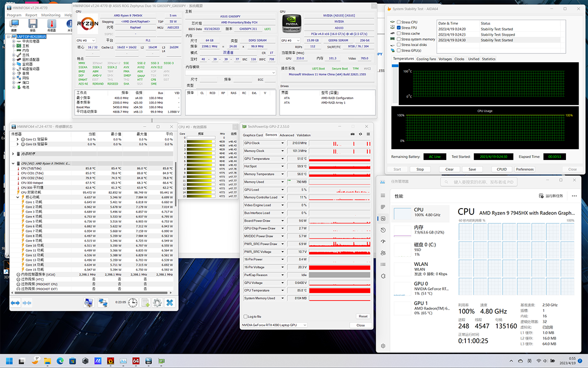Expand the 主板 tree node
Viewport: 588px width, 368px height.
pyautogui.click(x=14, y=46)
